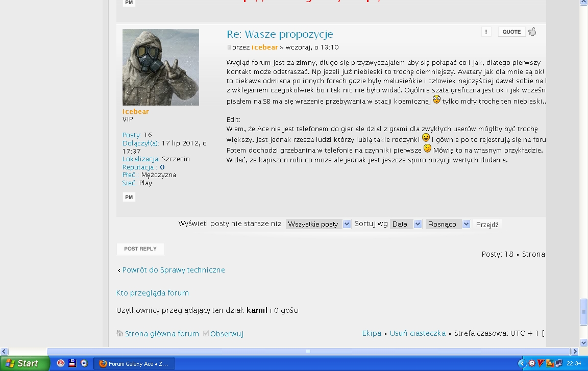The height and width of the screenshot is (371, 588).
Task: Click Obserwuj link
Action: coord(227,334)
